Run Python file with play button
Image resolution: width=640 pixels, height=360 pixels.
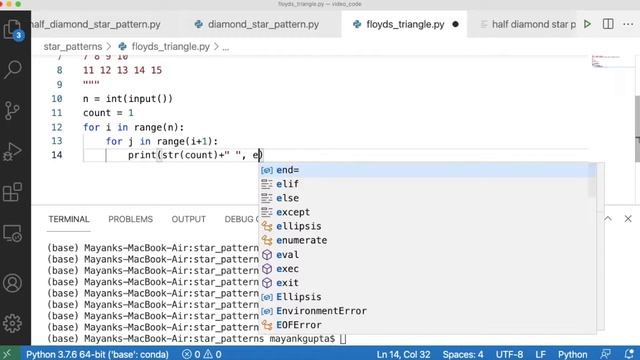(x=587, y=24)
